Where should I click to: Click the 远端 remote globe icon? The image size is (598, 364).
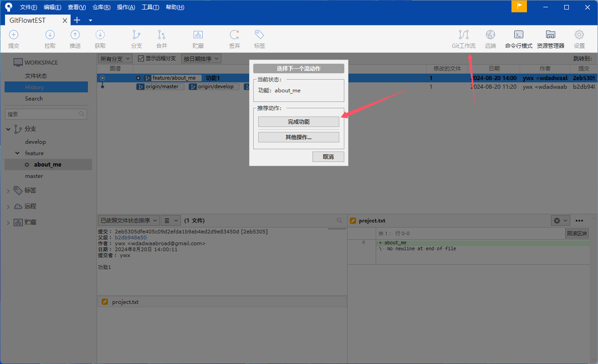click(x=490, y=35)
